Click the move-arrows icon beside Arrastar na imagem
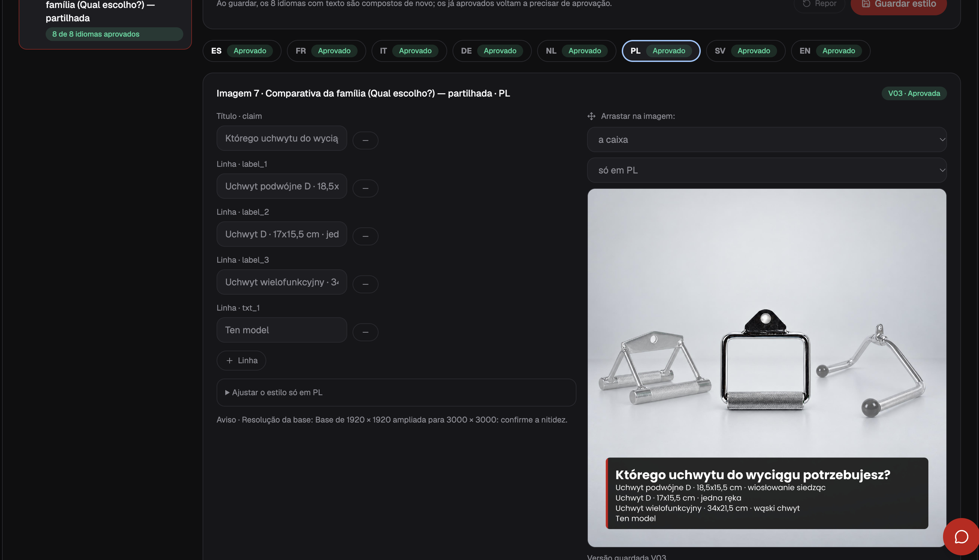The width and height of the screenshot is (979, 560). pos(591,116)
